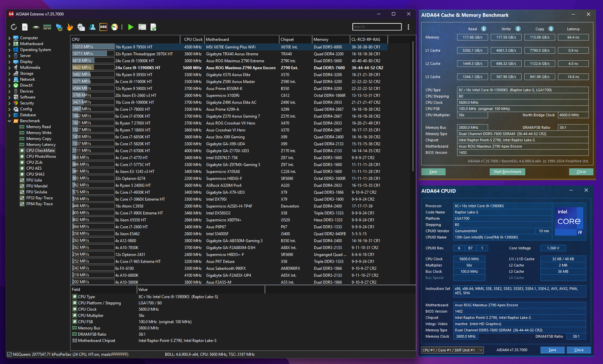
Task: Expand the Operating System tree node
Action: click(x=9, y=50)
